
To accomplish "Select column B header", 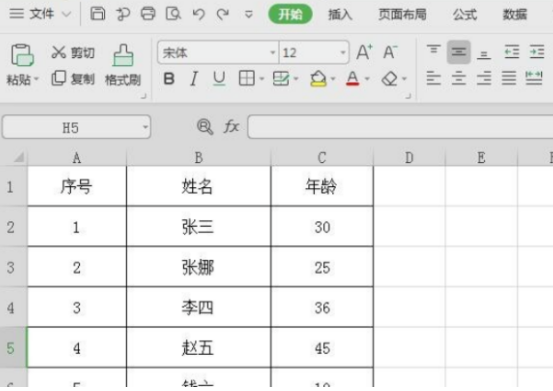I will click(x=199, y=158).
